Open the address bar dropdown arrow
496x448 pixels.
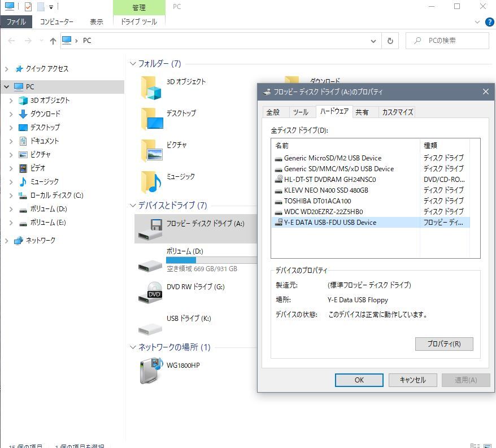[x=373, y=40]
